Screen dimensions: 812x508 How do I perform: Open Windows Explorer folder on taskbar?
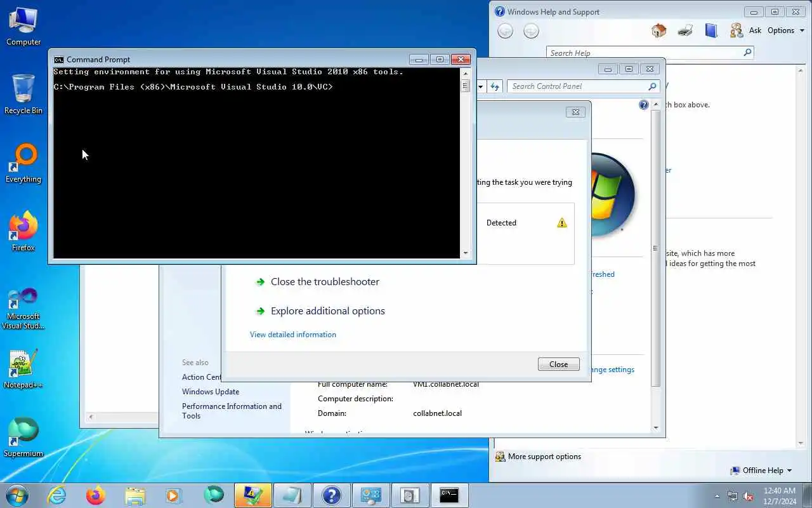tap(135, 495)
